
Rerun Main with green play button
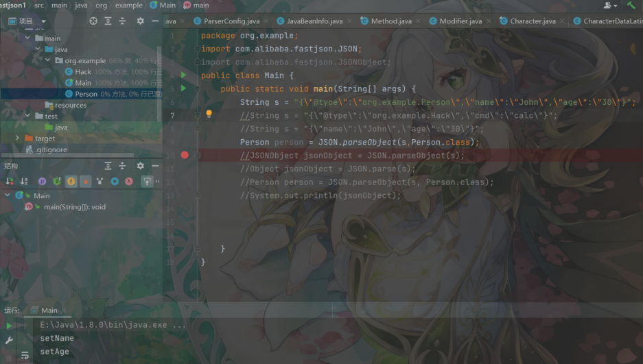[9, 326]
